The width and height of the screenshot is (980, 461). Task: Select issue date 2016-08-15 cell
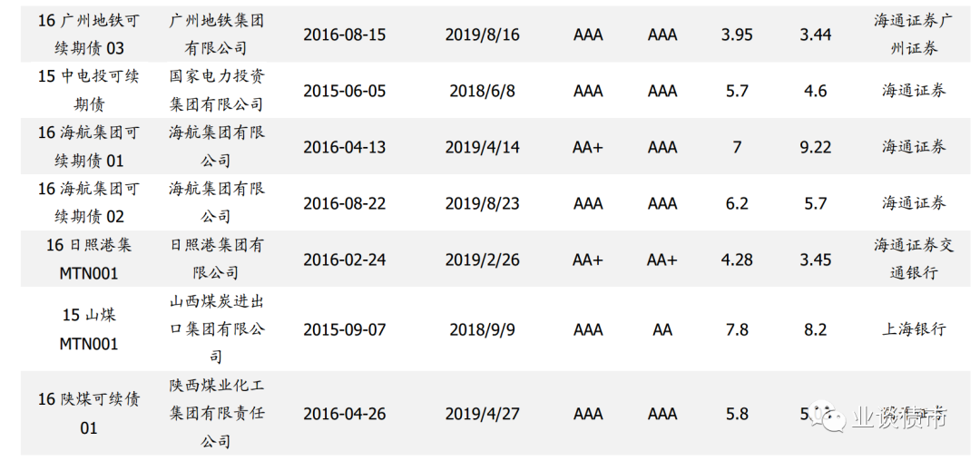click(x=345, y=34)
